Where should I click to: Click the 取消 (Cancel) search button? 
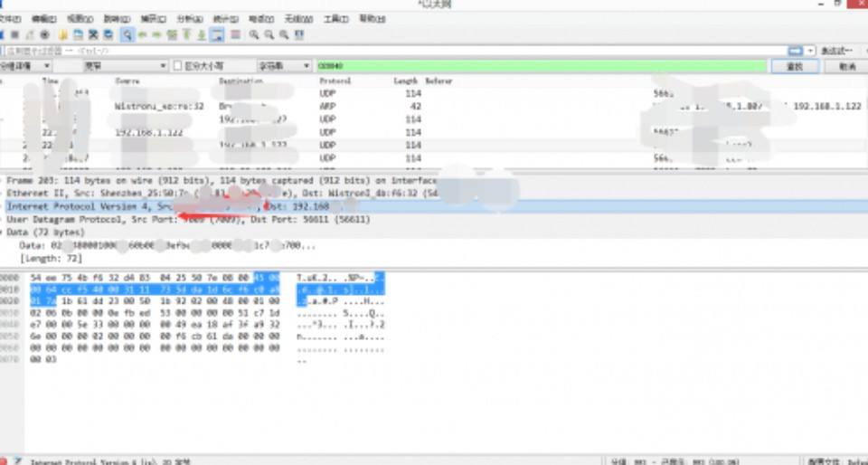click(x=846, y=66)
